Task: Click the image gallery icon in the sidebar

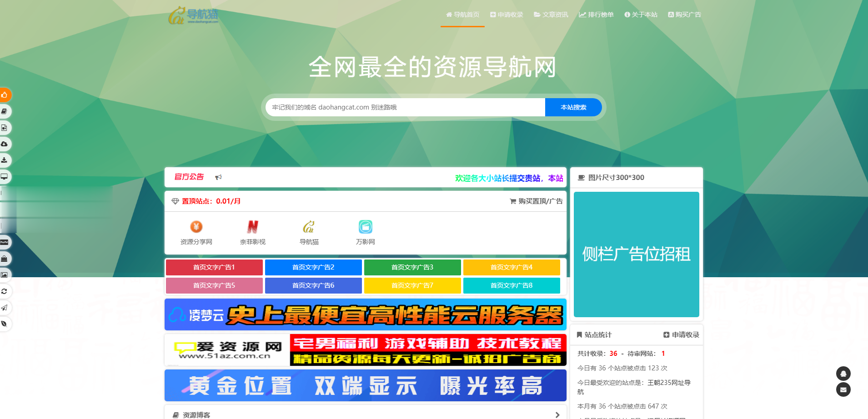Action: tap(5, 274)
